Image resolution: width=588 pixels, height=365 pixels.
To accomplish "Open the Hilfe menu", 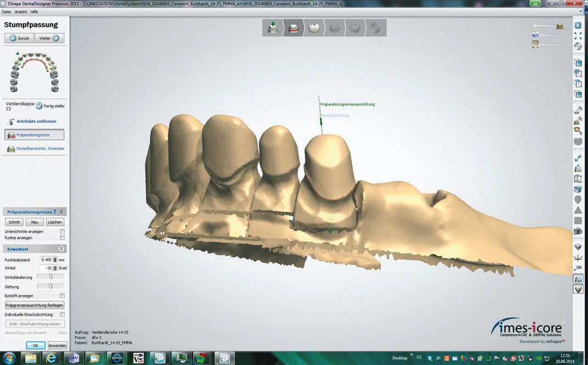I will click(x=34, y=12).
